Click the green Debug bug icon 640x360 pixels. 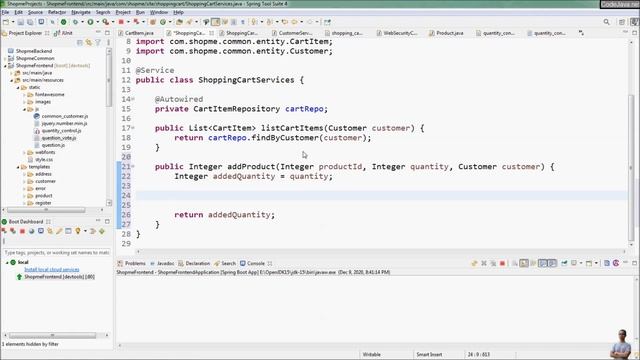(x=75, y=22)
